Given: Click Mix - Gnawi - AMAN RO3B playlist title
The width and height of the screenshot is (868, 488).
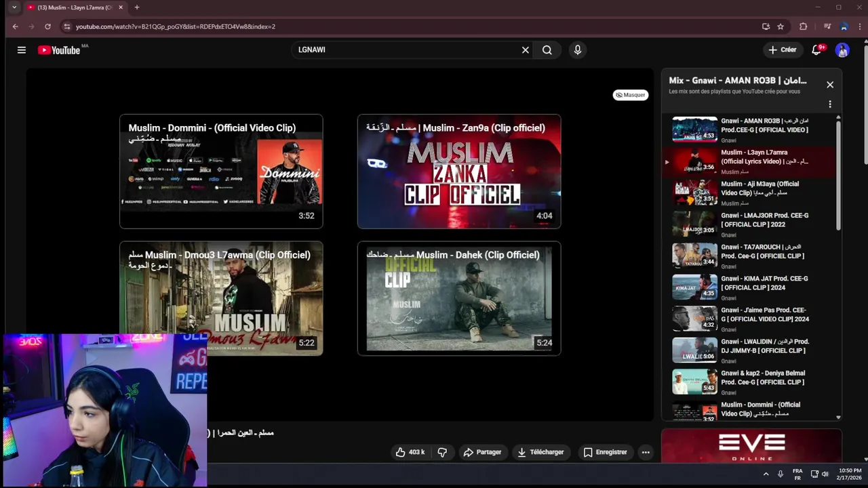Looking at the screenshot, I should pyautogui.click(x=737, y=80).
